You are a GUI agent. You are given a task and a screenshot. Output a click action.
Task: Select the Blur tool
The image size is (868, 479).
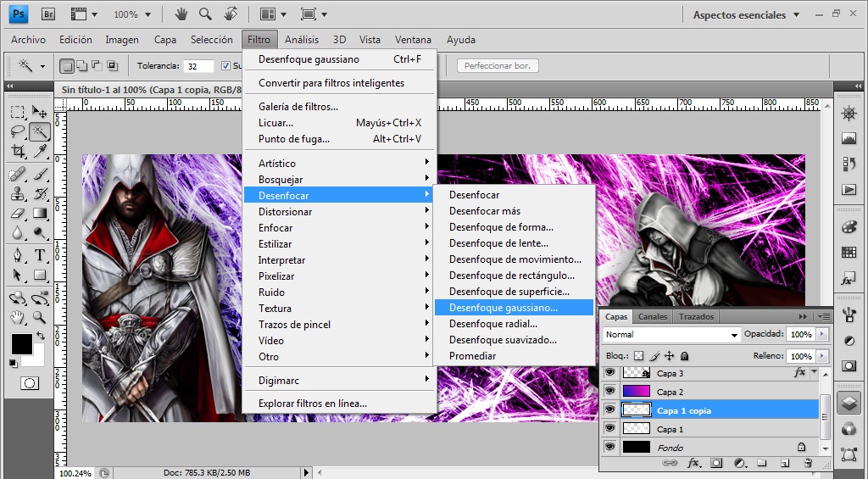[18, 232]
